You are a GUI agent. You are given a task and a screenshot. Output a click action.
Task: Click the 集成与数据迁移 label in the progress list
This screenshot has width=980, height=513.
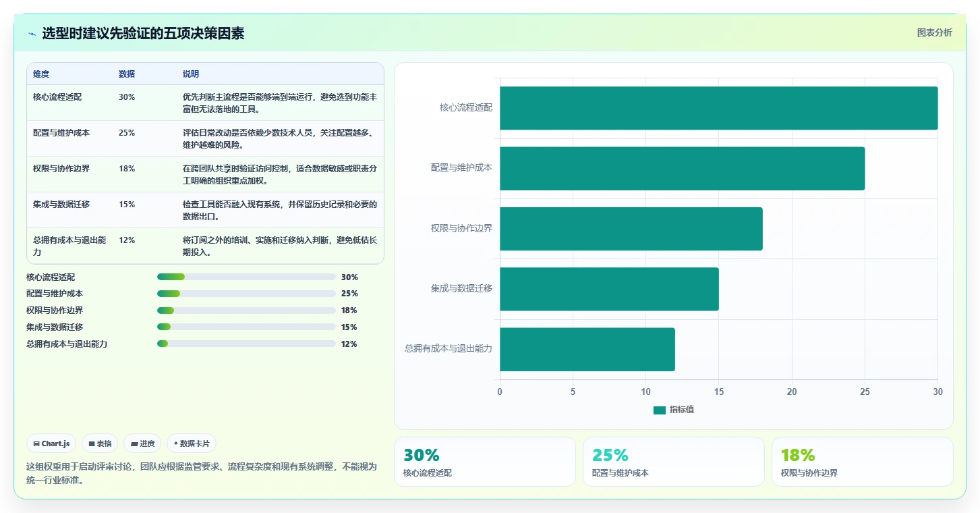(x=55, y=327)
